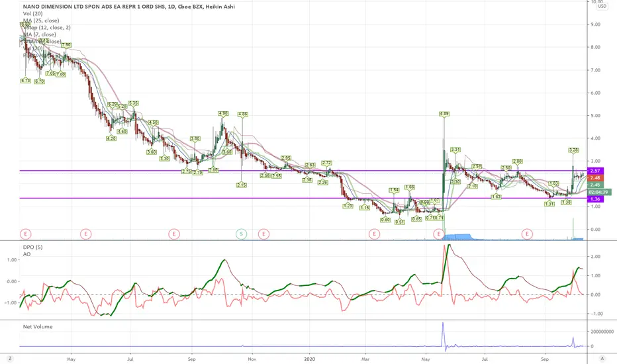Click the green 2.45 price label
The image size is (617, 364).
595,185
